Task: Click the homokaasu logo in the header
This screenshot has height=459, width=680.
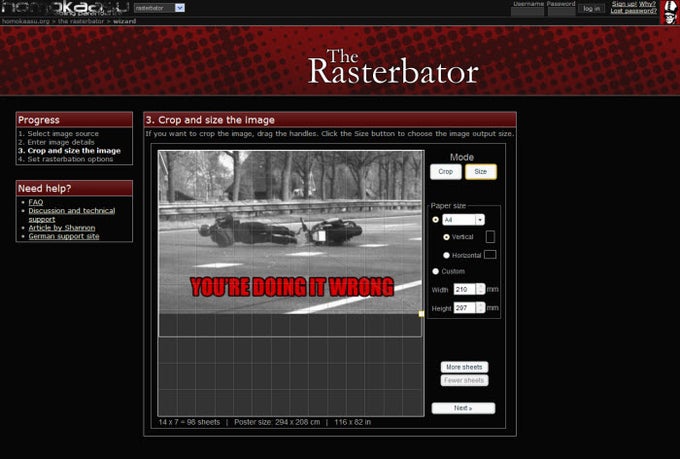Action: click(65, 8)
